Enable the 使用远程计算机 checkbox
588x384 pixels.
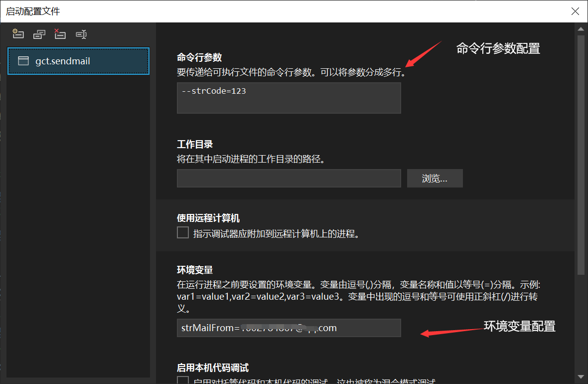coord(183,233)
